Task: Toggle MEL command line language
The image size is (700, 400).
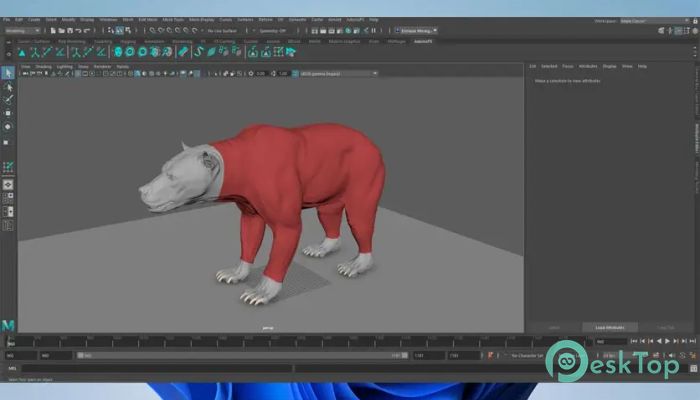Action: [x=12, y=368]
